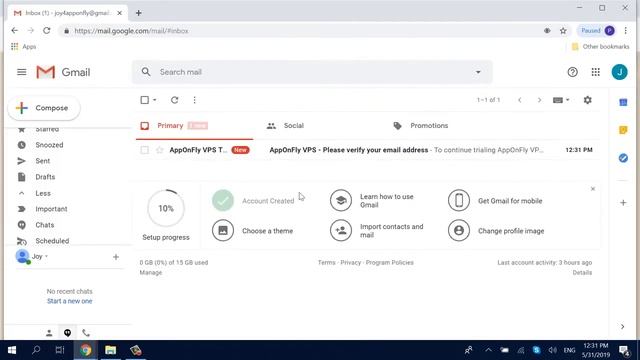This screenshot has height=360, width=640.
Task: Expand the side panel arrow at the bottom right
Action: [622, 327]
